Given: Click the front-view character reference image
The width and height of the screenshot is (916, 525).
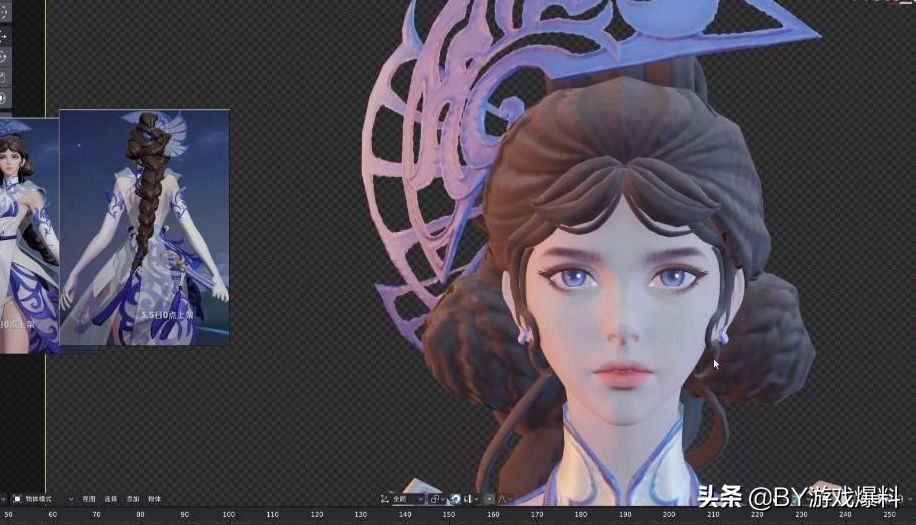Looking at the screenshot, I should [28, 235].
